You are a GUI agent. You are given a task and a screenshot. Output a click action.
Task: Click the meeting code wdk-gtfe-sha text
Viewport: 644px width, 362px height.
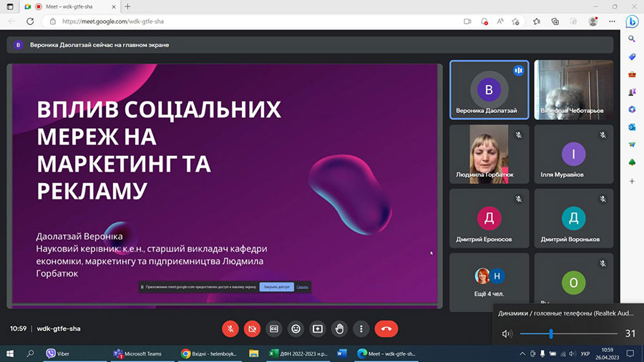tap(59, 329)
